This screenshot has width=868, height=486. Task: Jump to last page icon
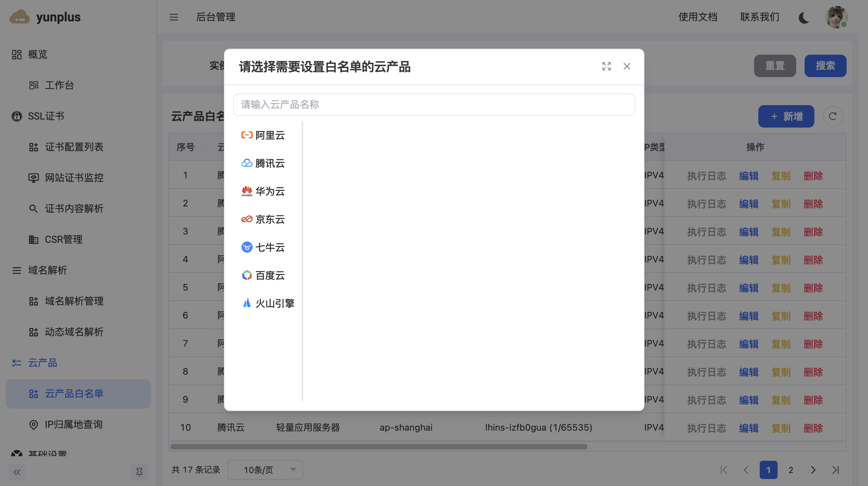click(836, 470)
